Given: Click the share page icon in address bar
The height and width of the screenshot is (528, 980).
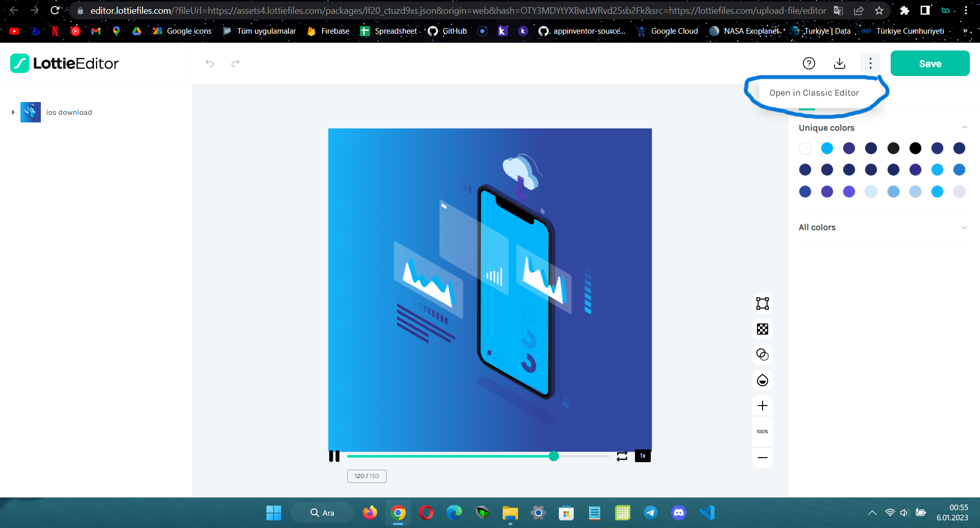Looking at the screenshot, I should click(x=859, y=10).
